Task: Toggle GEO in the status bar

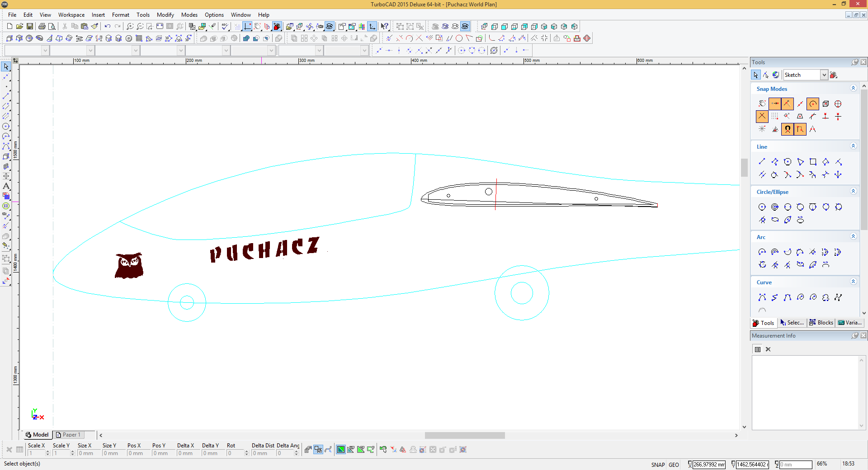Action: tap(674, 465)
